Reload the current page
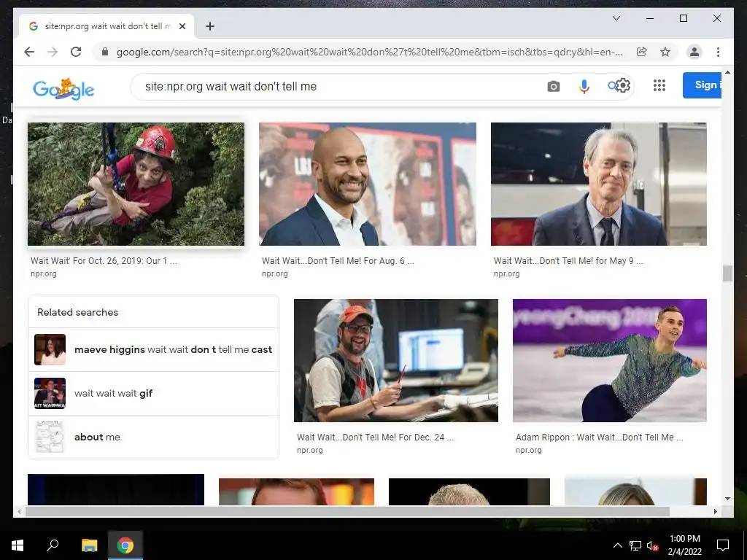 [x=76, y=52]
